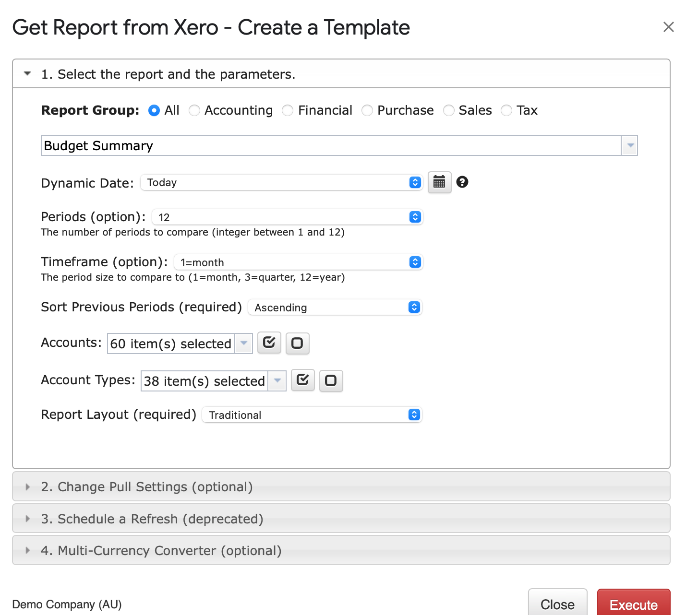Click the dialog title Get Report from Xero
Image resolution: width=674 pixels, height=616 pixels.
click(x=211, y=27)
